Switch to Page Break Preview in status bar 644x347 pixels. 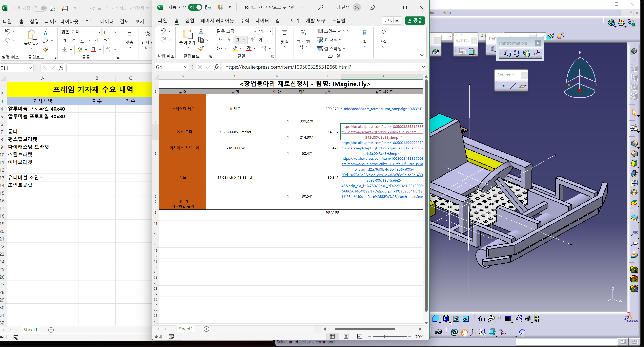pyautogui.click(x=359, y=336)
